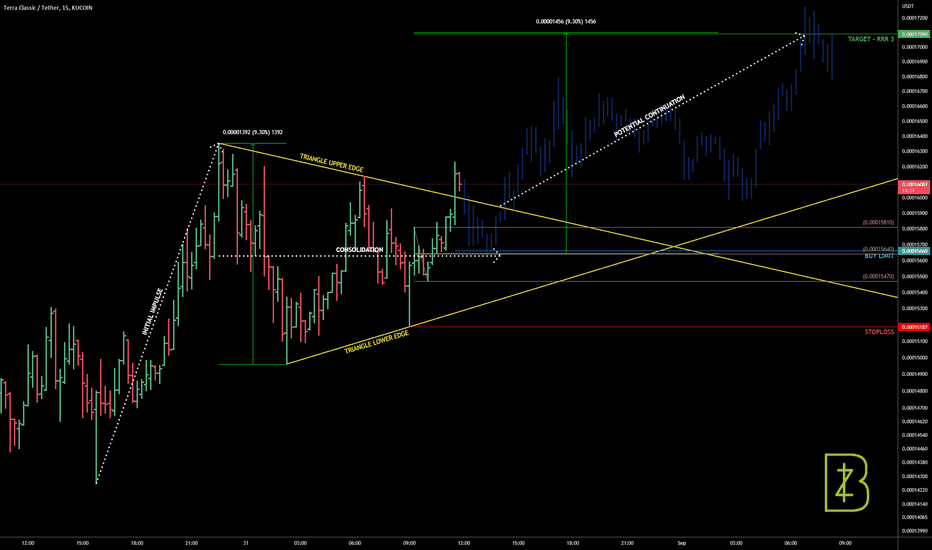The height and width of the screenshot is (550, 932).
Task: Click the USDT currency label on price axis
Action: [908, 6]
